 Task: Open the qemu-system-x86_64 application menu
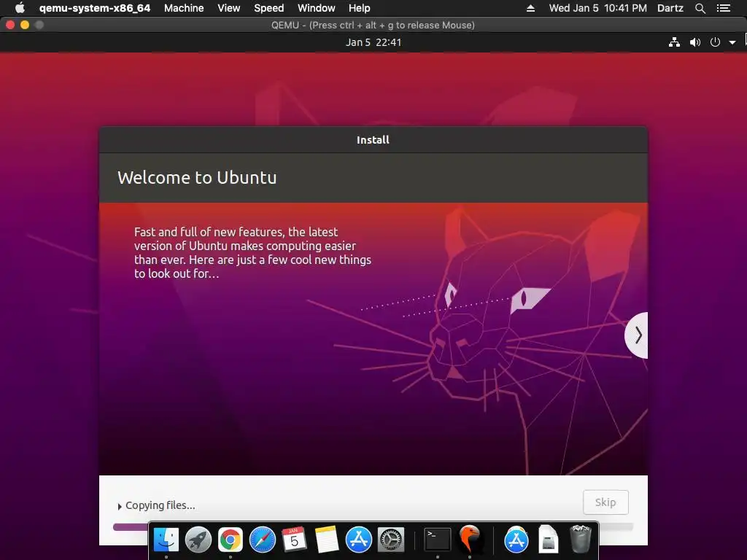94,8
